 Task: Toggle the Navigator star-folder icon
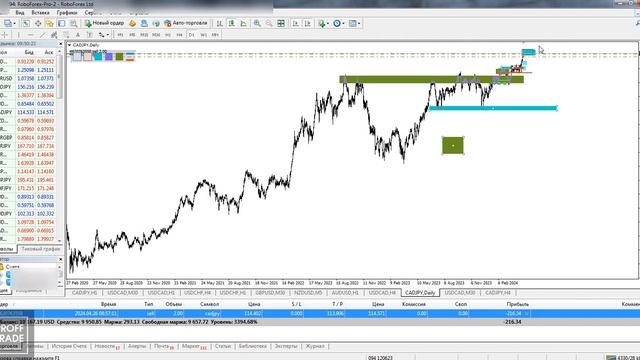(50, 24)
